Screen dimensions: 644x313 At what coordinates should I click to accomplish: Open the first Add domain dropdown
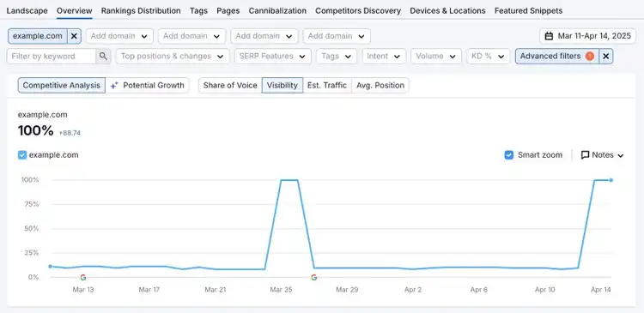click(119, 36)
